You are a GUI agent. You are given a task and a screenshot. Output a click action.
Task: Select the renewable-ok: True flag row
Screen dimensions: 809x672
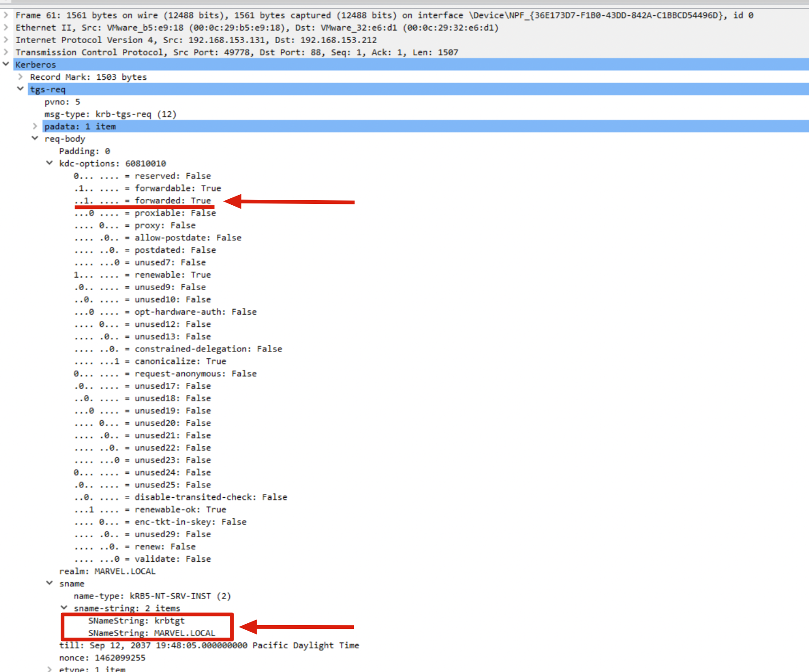180,509
